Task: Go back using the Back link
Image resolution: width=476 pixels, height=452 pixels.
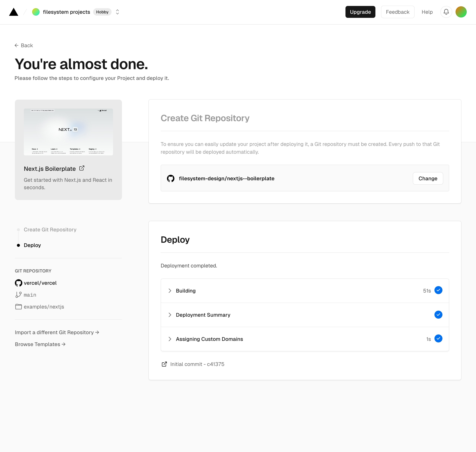Action: point(24,45)
